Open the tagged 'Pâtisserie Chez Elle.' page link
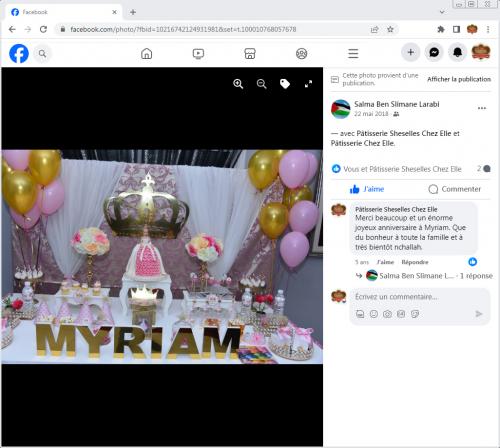Viewport: 500px width, 448px height. pyautogui.click(x=363, y=143)
